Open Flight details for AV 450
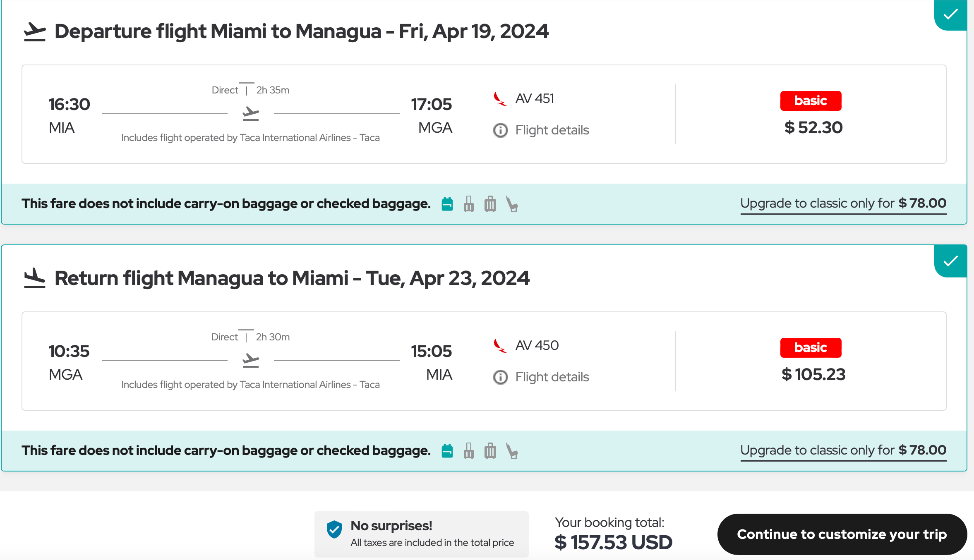Image resolution: width=974 pixels, height=560 pixels. 552,377
